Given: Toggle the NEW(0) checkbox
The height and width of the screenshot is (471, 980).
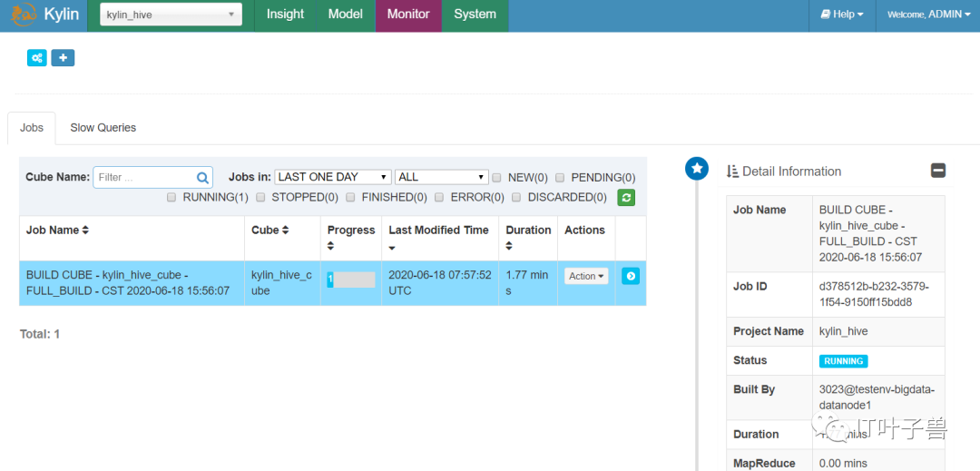Looking at the screenshot, I should (x=497, y=177).
